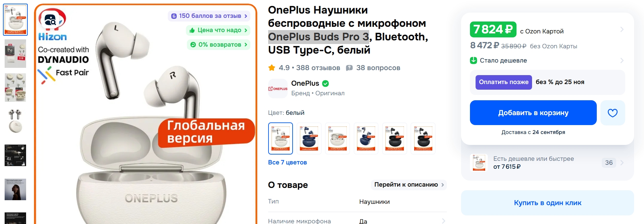The height and width of the screenshot is (224, 644).
Task: Click 'Купить в один клик' button
Action: tap(548, 203)
